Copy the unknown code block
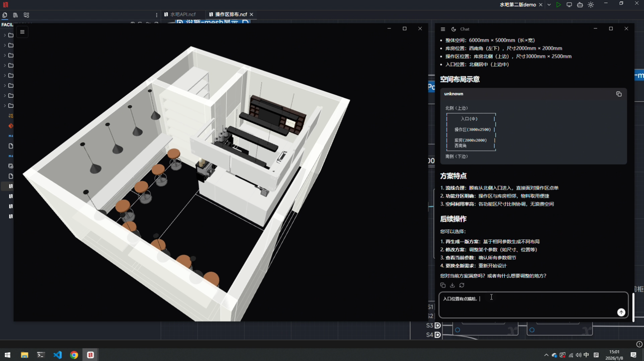Viewport: 644px width, 361px height. tap(619, 94)
